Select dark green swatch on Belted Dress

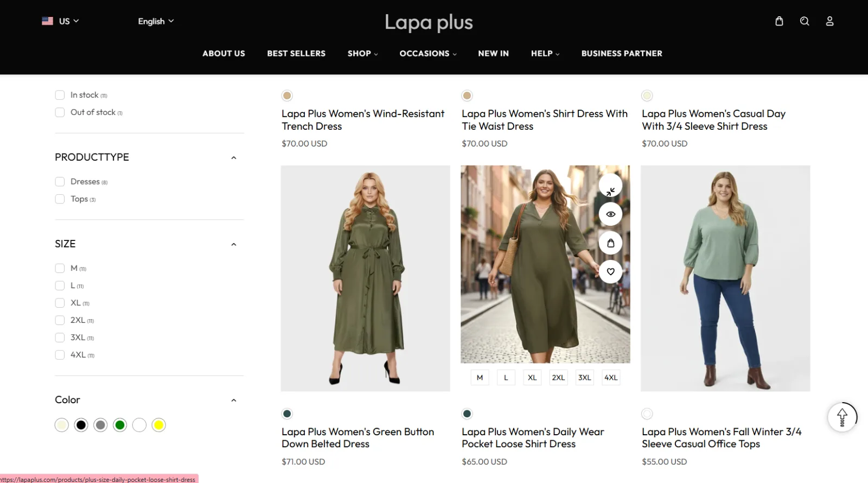pyautogui.click(x=287, y=414)
